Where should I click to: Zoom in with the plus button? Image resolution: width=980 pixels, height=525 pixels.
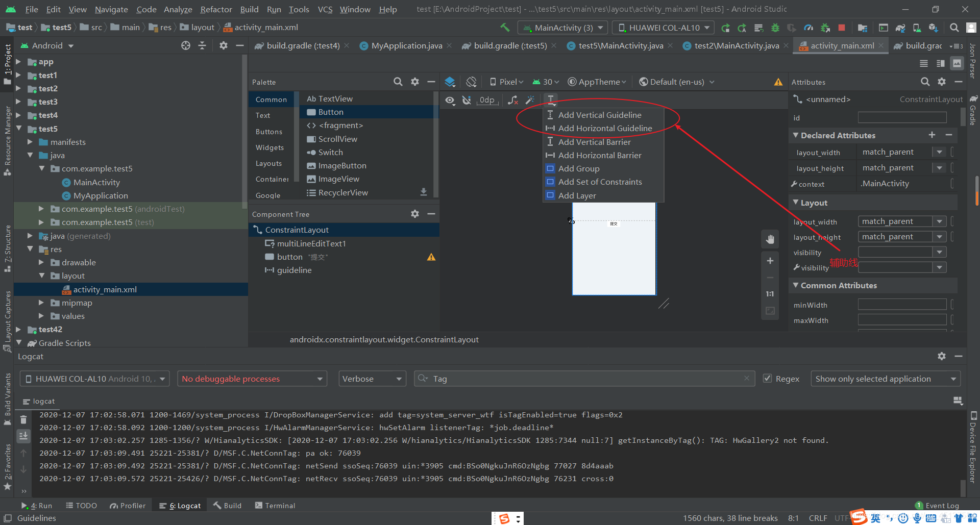770,261
